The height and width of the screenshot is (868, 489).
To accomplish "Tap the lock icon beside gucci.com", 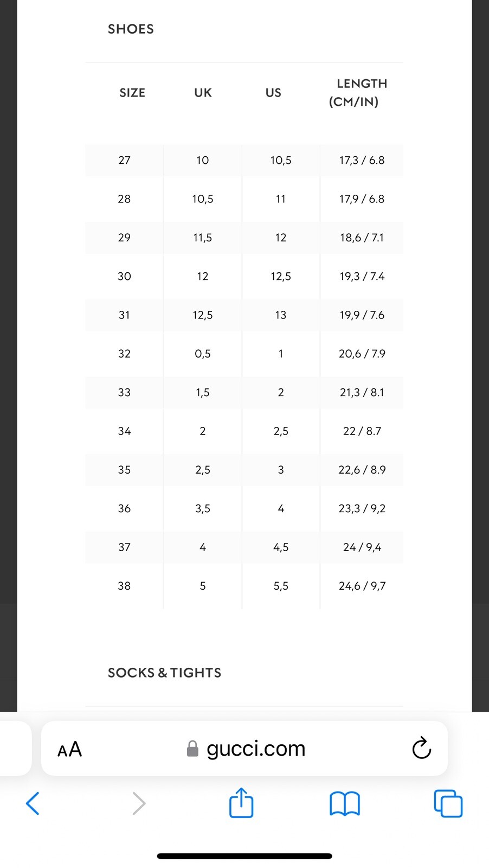I will click(192, 749).
